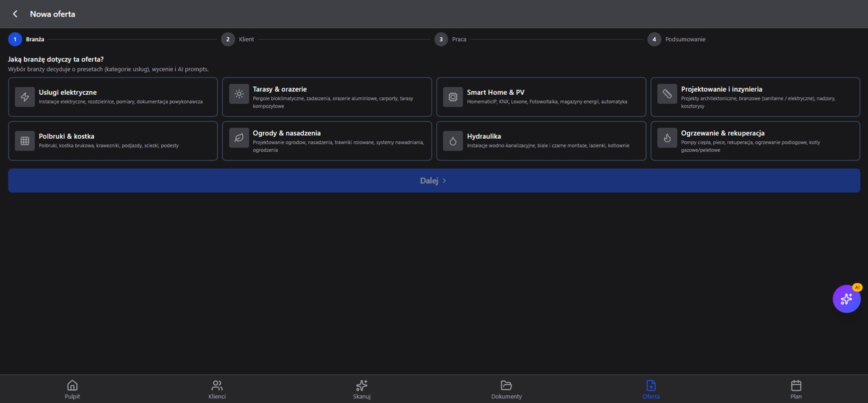The image size is (868, 403).
Task: Jump to step 3 Praca
Action: tap(450, 39)
